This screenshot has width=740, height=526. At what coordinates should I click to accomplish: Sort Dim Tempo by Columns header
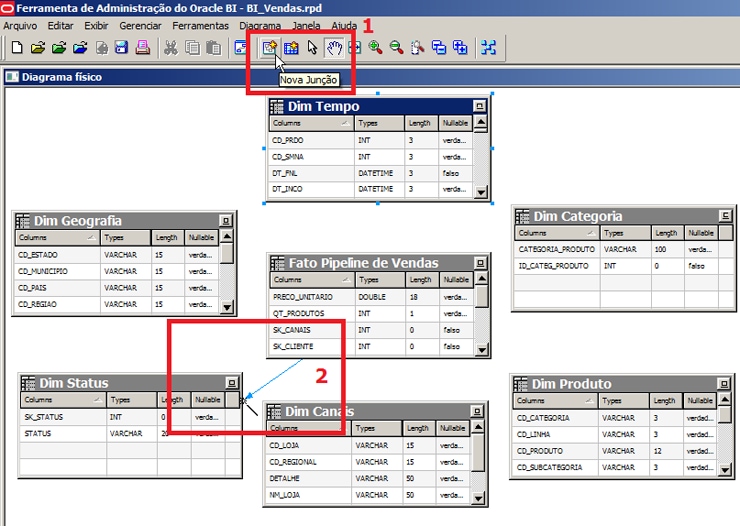pyautogui.click(x=311, y=123)
